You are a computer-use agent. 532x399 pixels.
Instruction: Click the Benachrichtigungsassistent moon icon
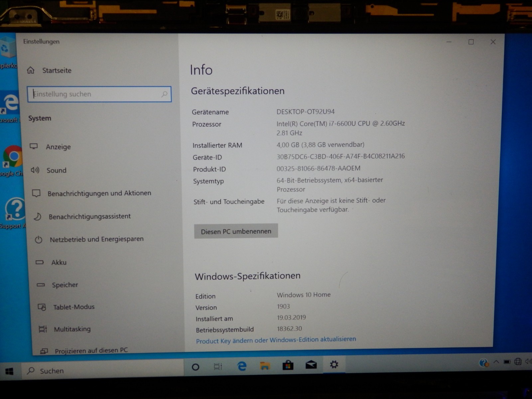click(x=37, y=217)
